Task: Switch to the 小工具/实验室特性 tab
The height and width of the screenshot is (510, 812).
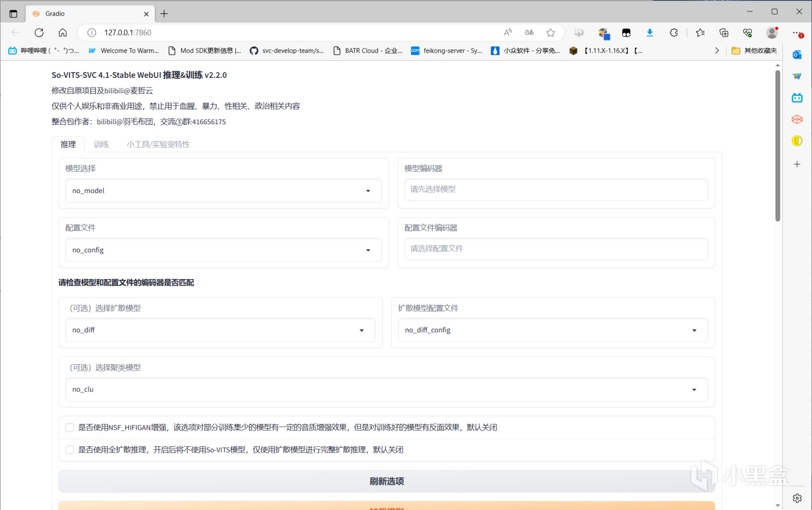Action: (x=158, y=144)
